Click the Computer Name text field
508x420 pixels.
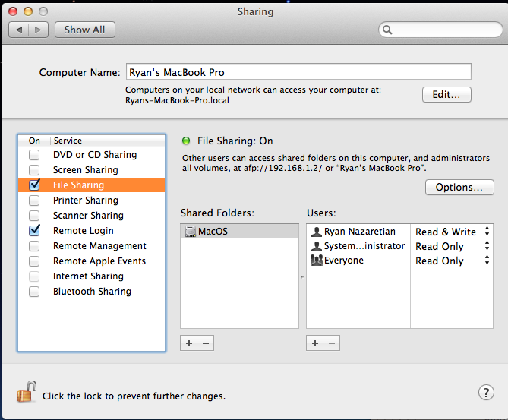coord(298,71)
